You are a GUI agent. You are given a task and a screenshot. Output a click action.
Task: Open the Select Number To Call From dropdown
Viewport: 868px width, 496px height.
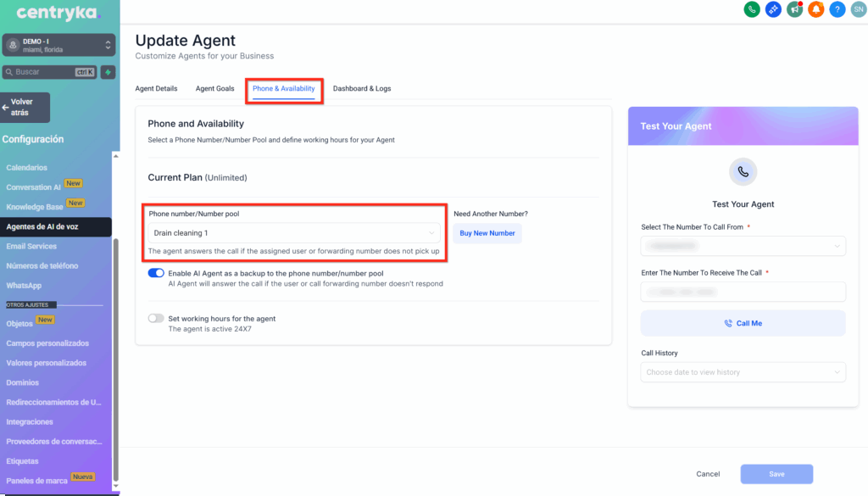pos(743,246)
